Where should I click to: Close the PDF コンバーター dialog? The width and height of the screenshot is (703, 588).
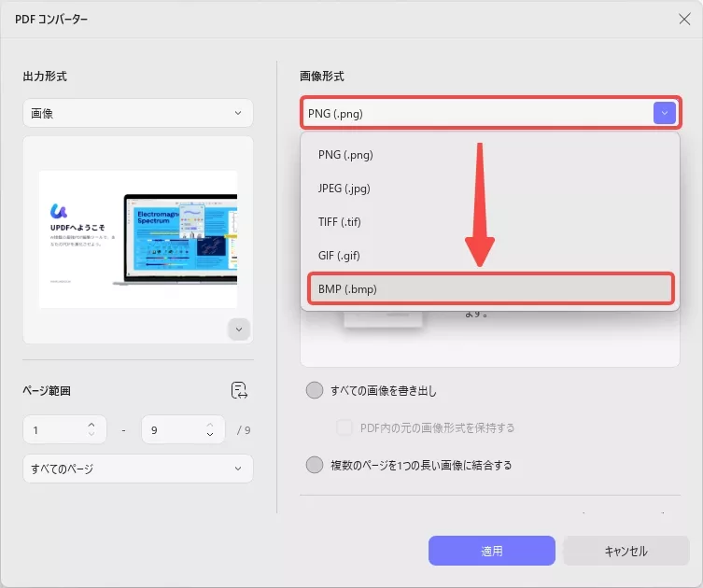[684, 19]
